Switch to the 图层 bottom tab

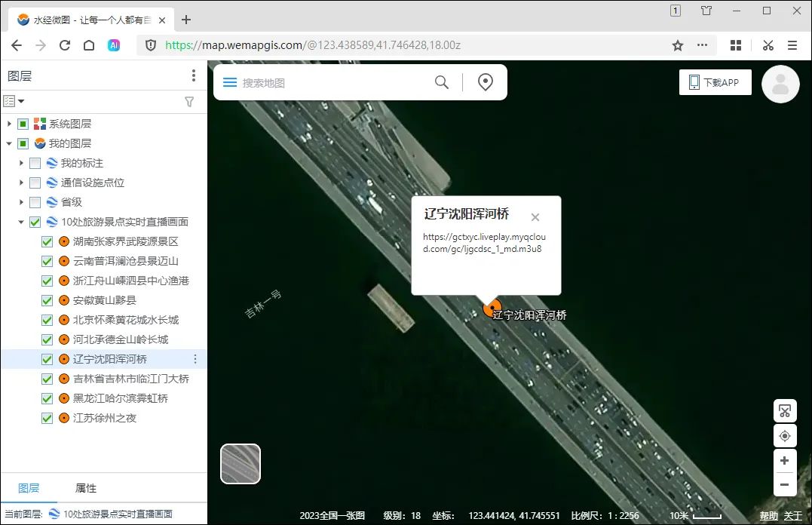pos(29,488)
